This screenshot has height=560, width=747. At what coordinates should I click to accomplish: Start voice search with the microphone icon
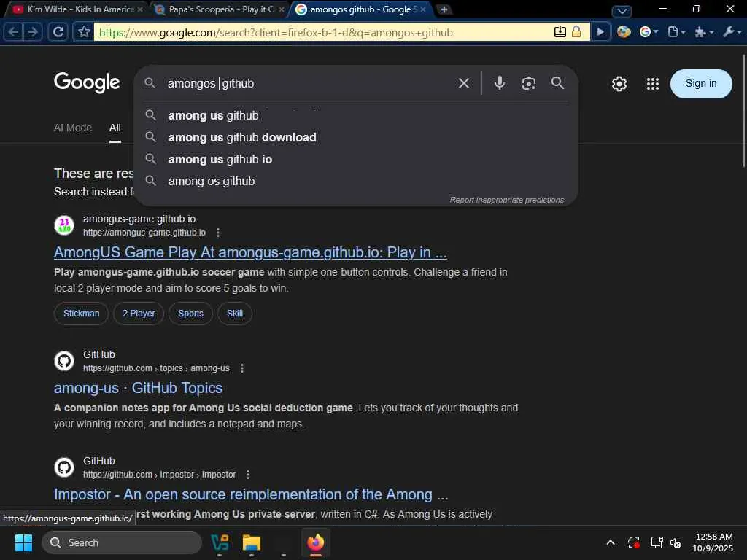(x=499, y=83)
